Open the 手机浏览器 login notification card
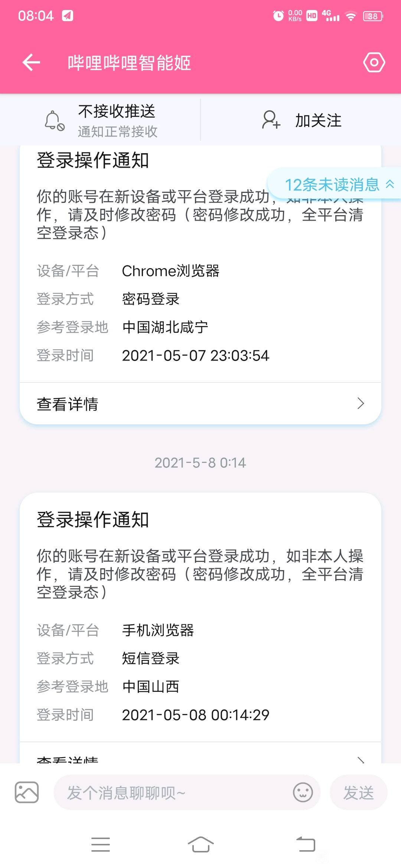Image resolution: width=401 pixels, height=868 pixels. [200, 627]
